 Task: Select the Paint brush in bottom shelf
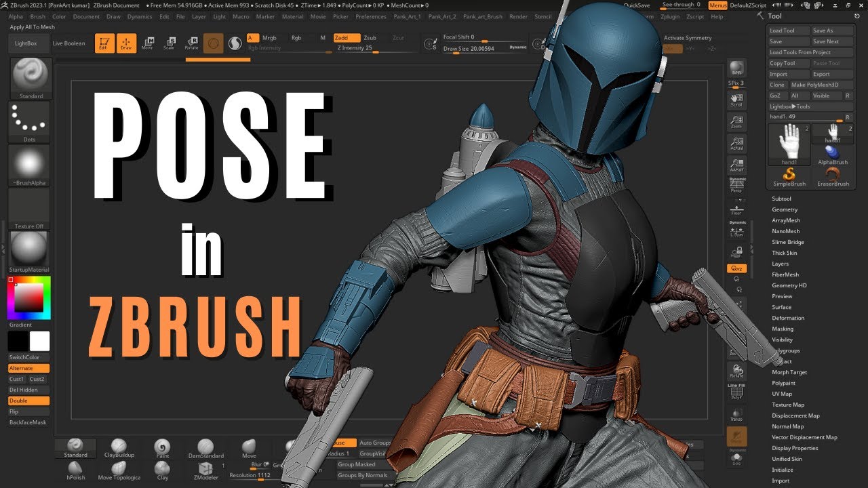tap(163, 448)
